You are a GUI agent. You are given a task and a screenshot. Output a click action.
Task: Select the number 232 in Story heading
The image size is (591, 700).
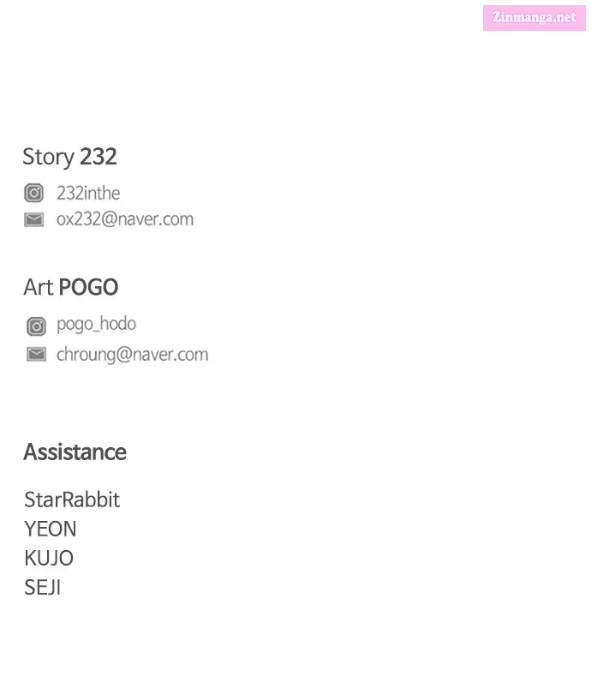click(98, 156)
